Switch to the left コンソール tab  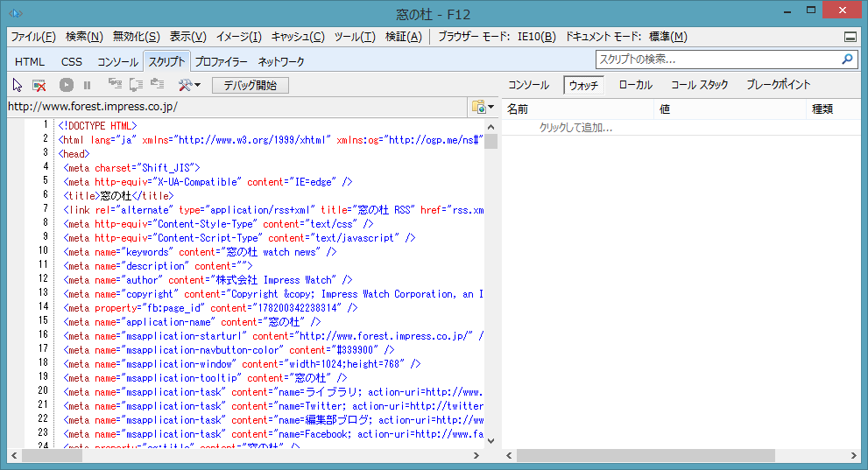point(117,61)
